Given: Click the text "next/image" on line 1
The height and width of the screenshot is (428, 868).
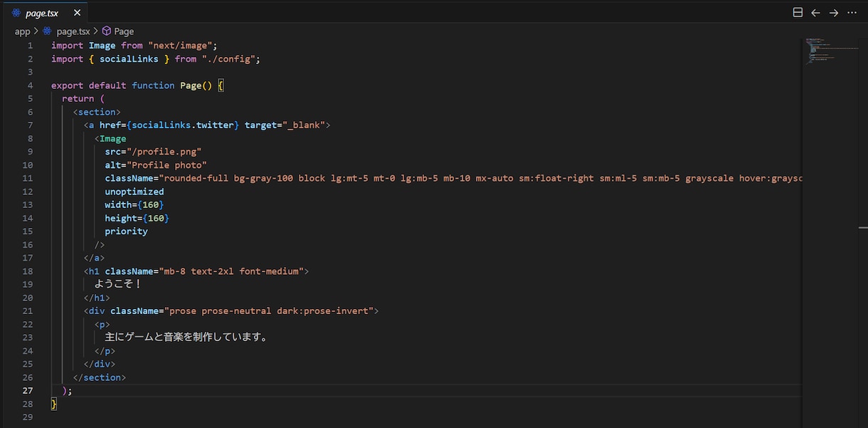Looking at the screenshot, I should tap(180, 46).
